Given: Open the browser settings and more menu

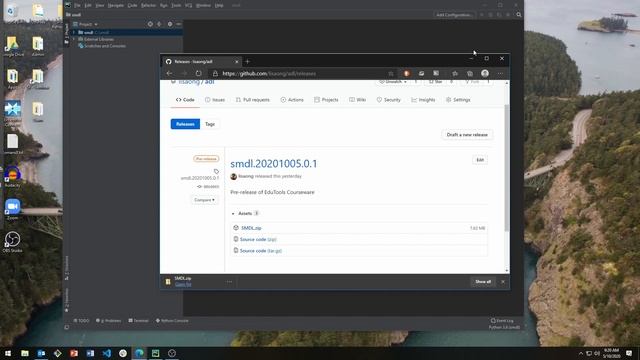Looking at the screenshot, I should coord(500,73).
